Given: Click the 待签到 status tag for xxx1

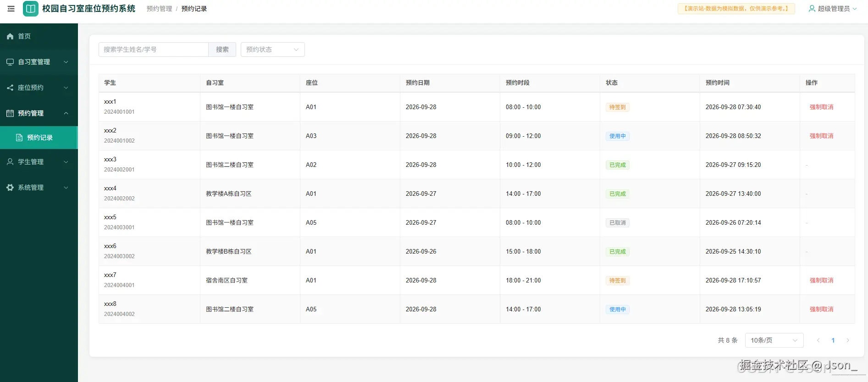Looking at the screenshot, I should (x=618, y=107).
